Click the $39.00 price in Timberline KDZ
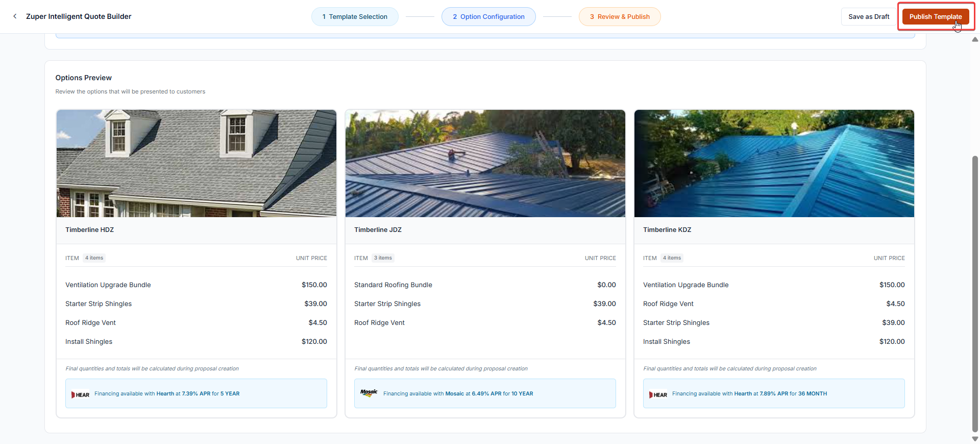 [893, 322]
